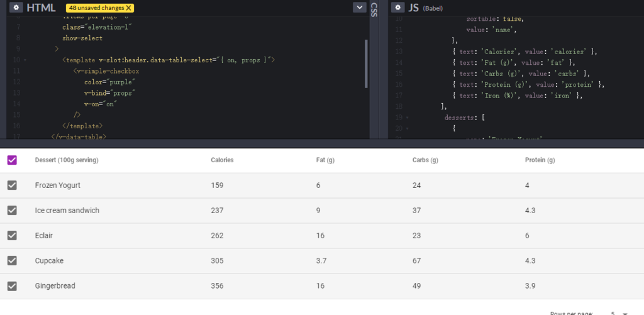
Task: Sort by the Carbs (g) column header
Action: [x=425, y=160]
